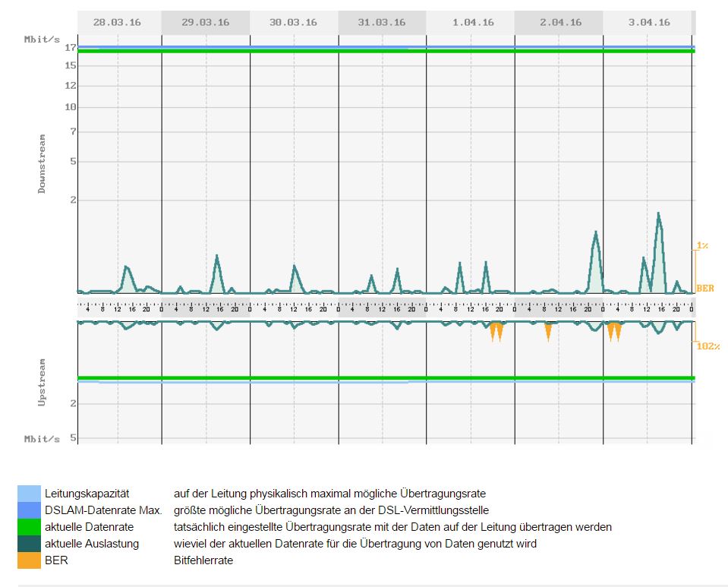Click the tallest downstream peak on 3.04.16
Viewport: 728px width, 587px height.
coord(659,215)
